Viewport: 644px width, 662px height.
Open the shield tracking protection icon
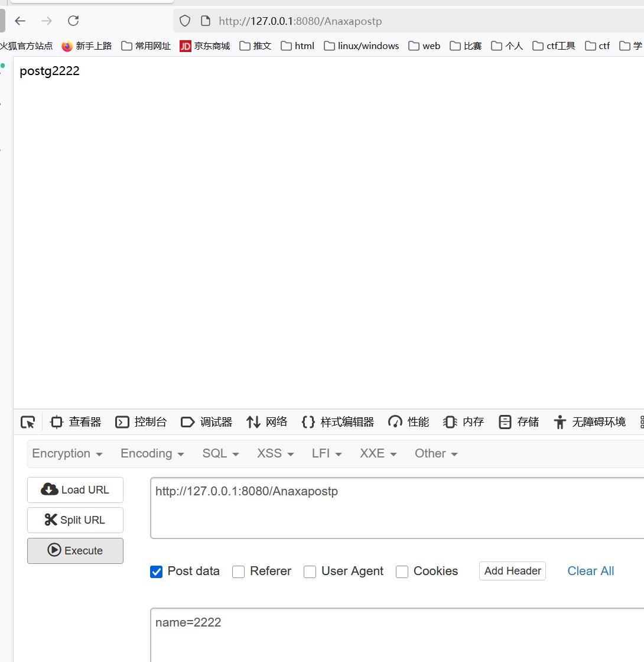click(185, 21)
